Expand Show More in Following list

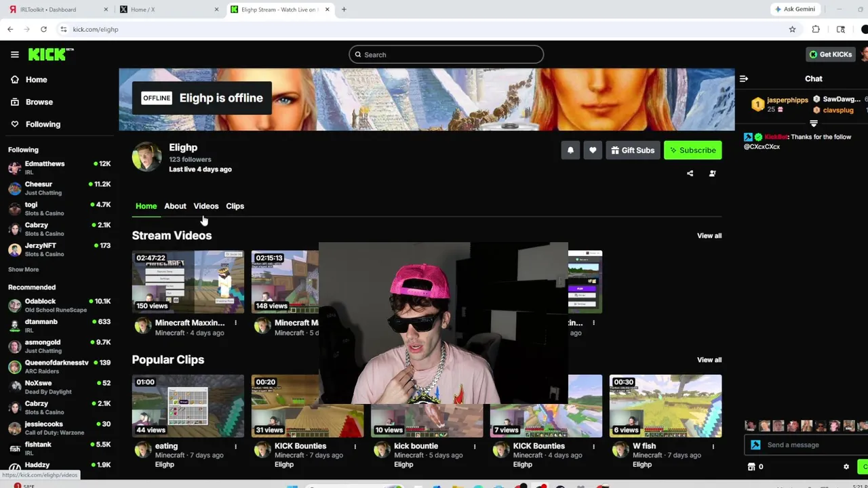(x=23, y=270)
